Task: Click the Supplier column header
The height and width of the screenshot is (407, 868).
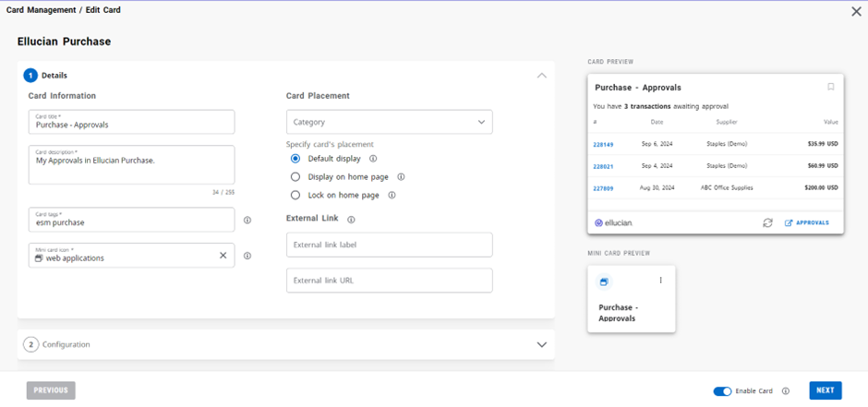Action: (727, 122)
